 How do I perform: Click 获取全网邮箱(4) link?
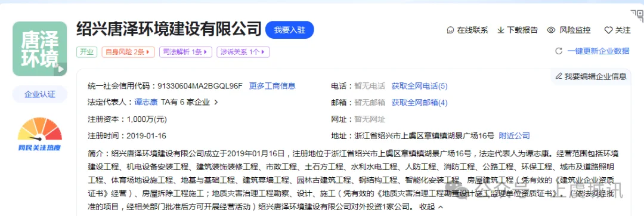(419, 102)
